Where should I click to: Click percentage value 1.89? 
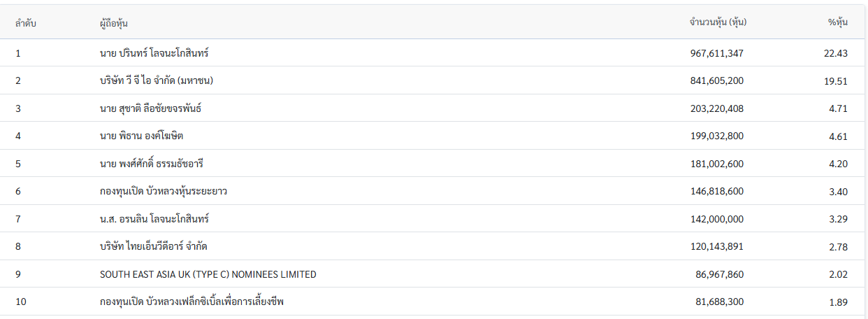(838, 302)
